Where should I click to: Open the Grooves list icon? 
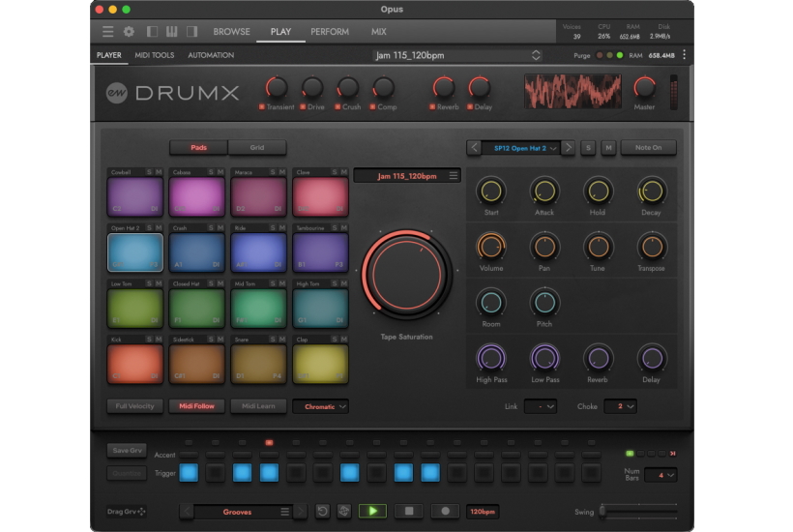pyautogui.click(x=284, y=512)
